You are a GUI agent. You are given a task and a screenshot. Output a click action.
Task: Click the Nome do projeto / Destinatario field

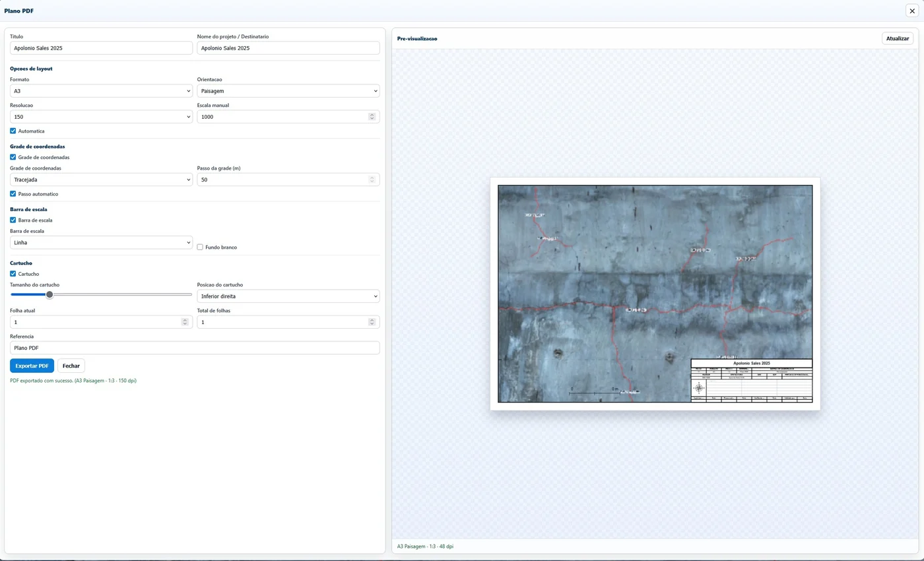click(x=288, y=48)
